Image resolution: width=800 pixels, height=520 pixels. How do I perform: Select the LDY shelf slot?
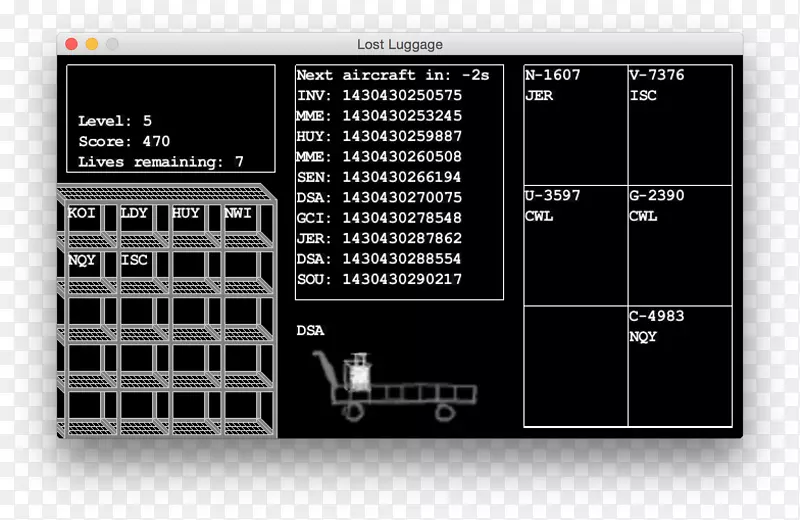point(138,222)
